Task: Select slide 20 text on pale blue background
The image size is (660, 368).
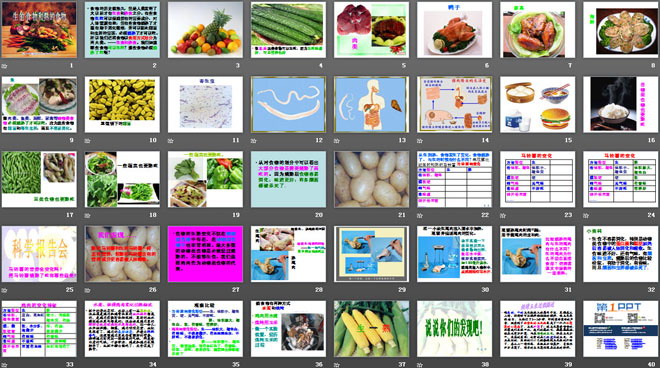Action: click(288, 179)
